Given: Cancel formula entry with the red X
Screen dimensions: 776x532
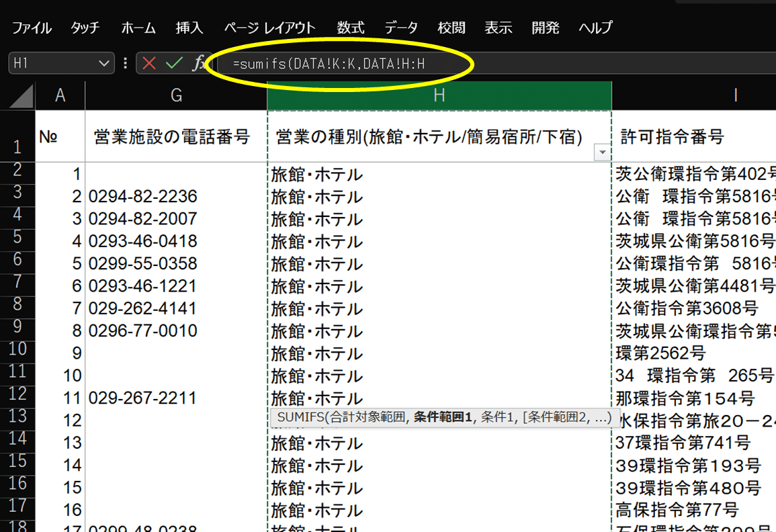Looking at the screenshot, I should tap(149, 63).
